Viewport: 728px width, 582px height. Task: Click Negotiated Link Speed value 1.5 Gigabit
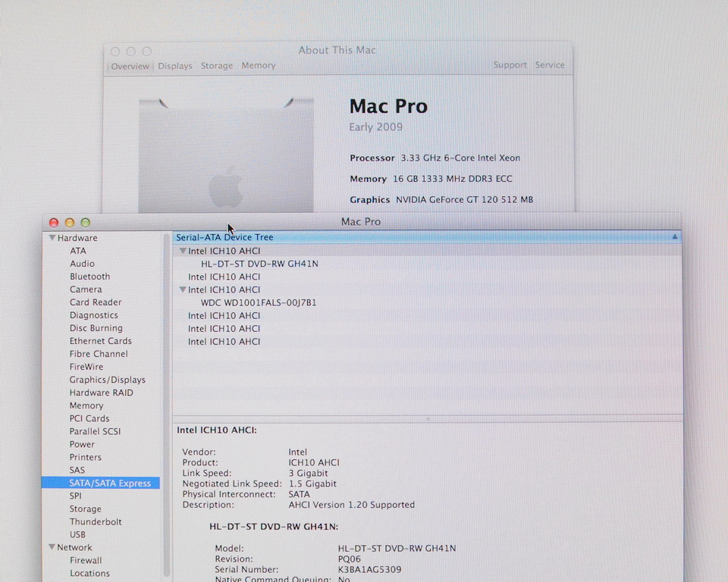coord(312,483)
